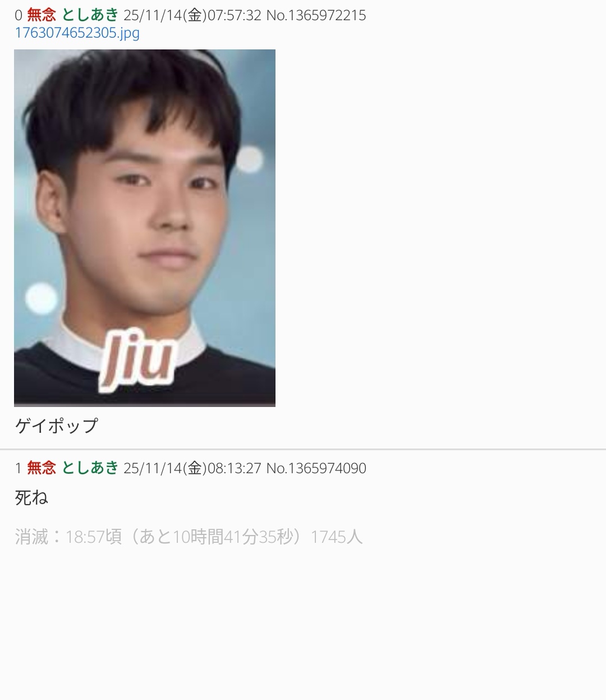
Task: Select reply number No.1365974090
Action: tap(316, 468)
